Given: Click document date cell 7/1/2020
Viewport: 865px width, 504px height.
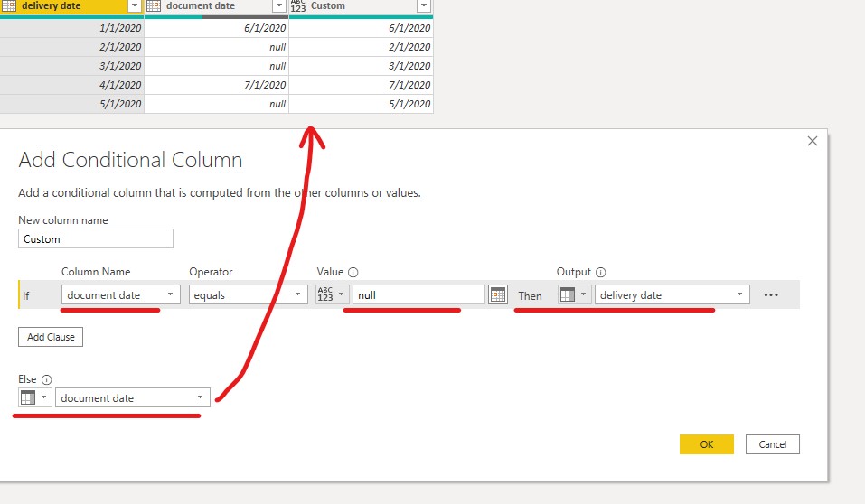Looking at the screenshot, I should 216,85.
